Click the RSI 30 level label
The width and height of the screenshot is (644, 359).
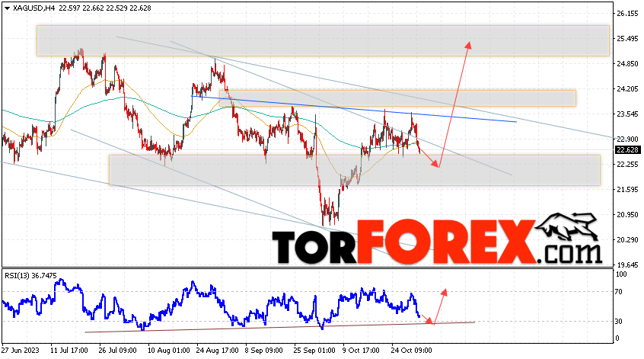(x=619, y=322)
